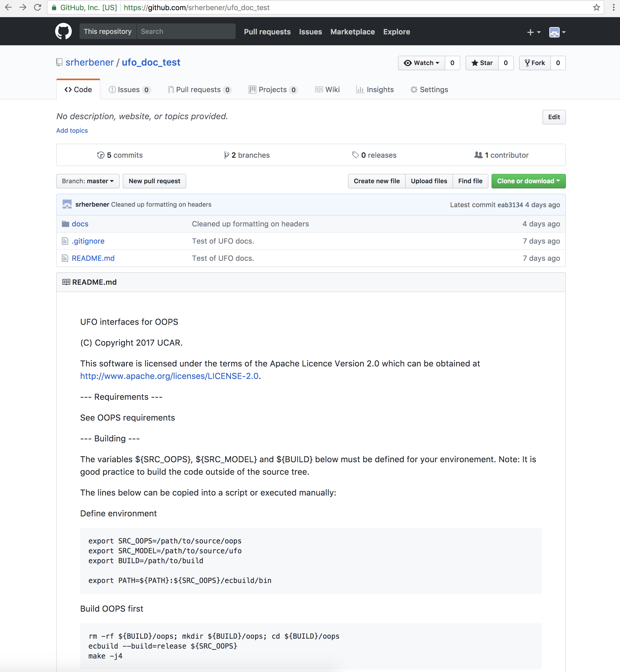Image resolution: width=620 pixels, height=672 pixels.
Task: Open the Watch dropdown
Action: pos(421,63)
